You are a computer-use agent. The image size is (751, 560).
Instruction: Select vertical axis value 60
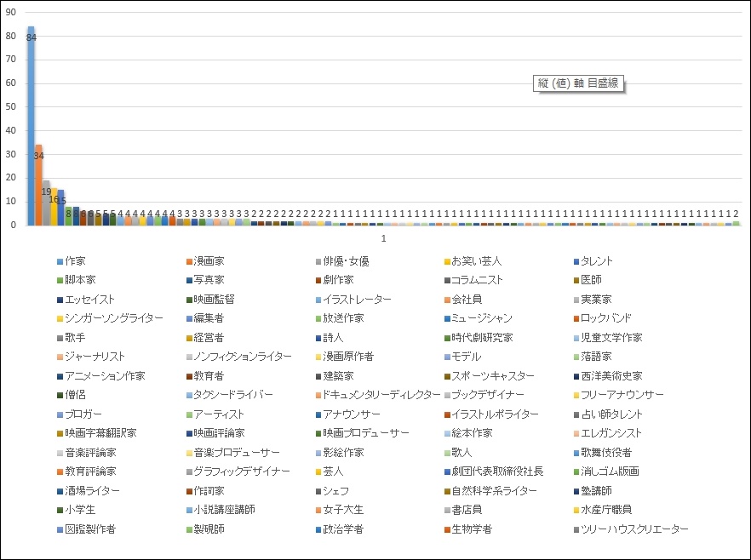coord(10,83)
